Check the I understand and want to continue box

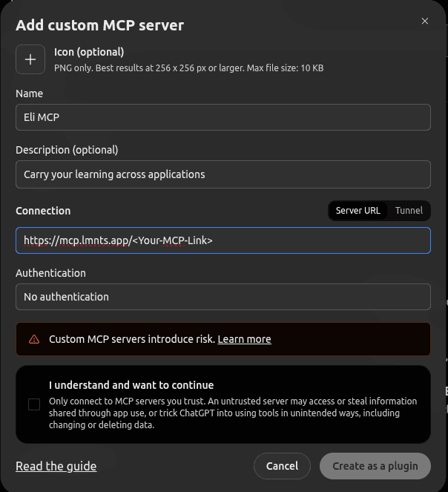(x=34, y=404)
